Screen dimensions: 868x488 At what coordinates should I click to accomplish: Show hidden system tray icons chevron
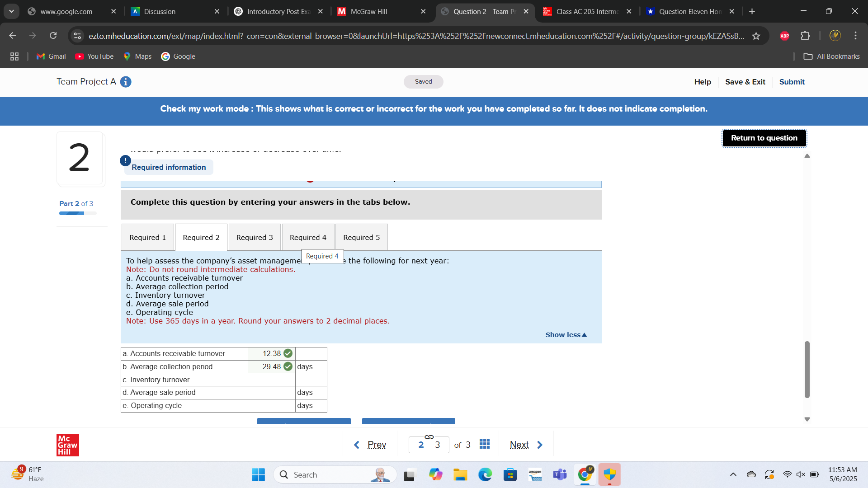click(733, 474)
